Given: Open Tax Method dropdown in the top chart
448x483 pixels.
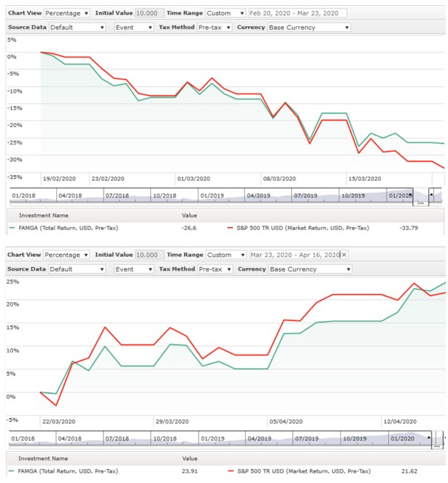Looking at the screenshot, I should 215,27.
